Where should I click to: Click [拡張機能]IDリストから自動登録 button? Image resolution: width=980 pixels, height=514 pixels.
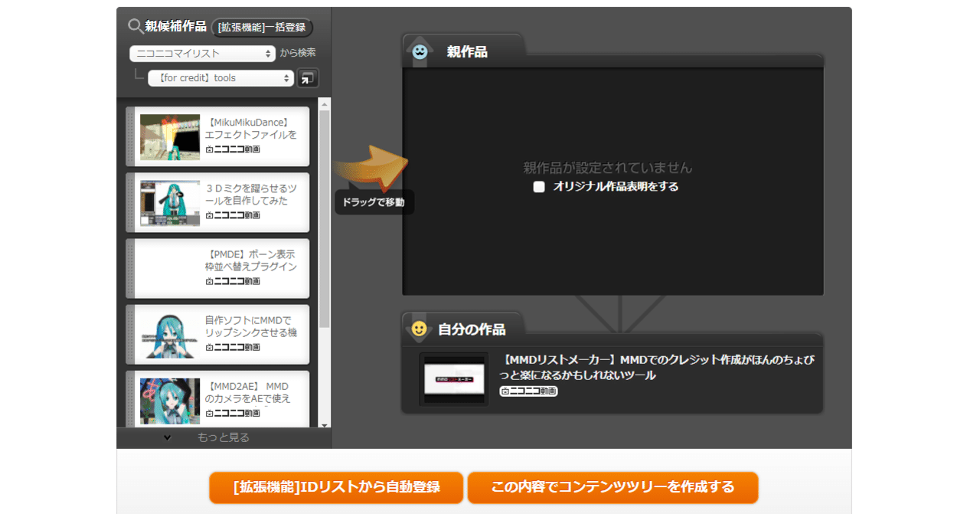pyautogui.click(x=337, y=487)
